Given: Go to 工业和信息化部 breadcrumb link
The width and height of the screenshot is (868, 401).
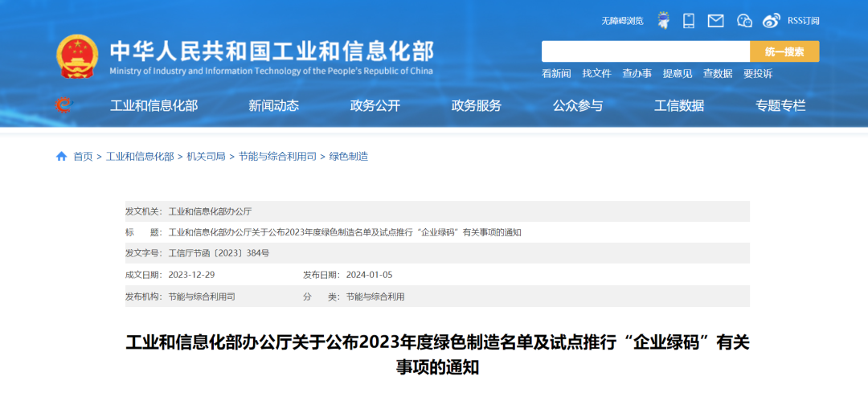Looking at the screenshot, I should tap(140, 157).
